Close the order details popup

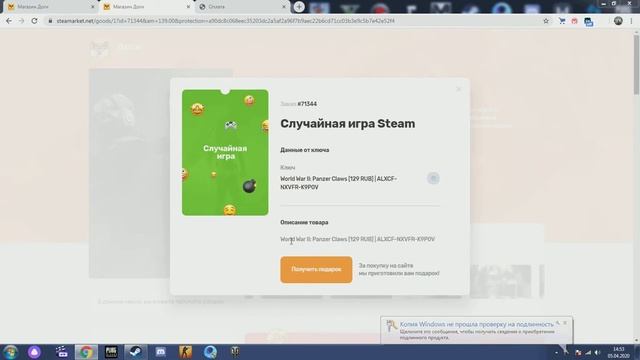point(458,89)
